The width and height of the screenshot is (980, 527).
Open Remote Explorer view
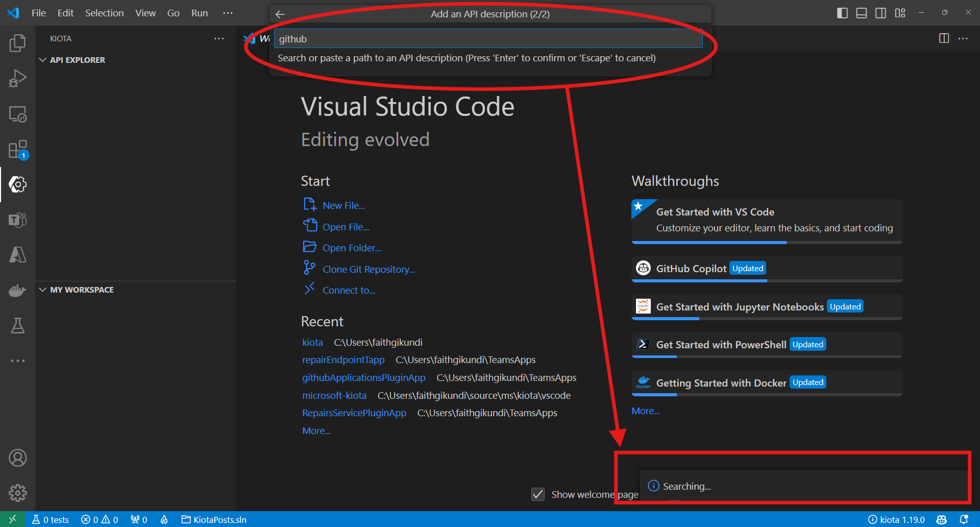17,114
